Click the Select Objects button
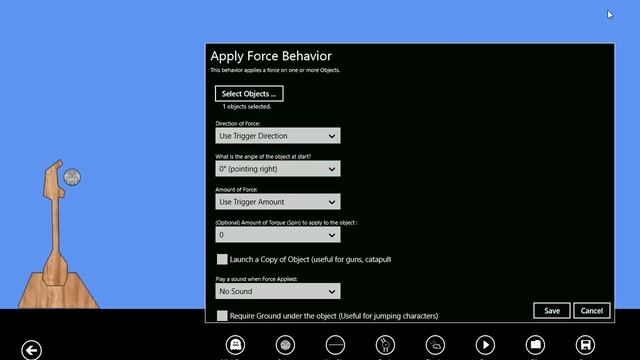Viewport: 640px width, 360px height. (249, 93)
